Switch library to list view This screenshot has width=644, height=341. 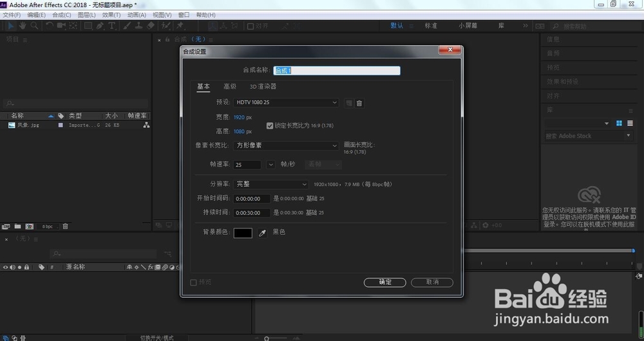[630, 123]
